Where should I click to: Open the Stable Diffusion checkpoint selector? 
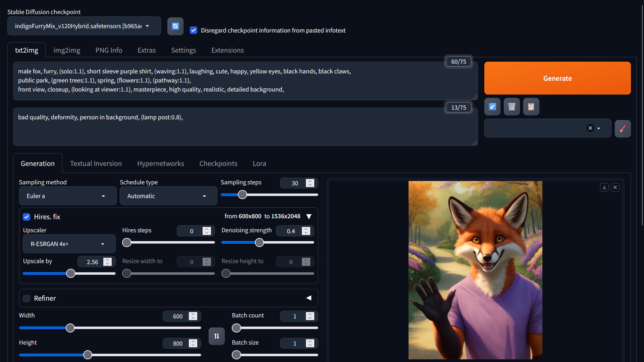[84, 26]
